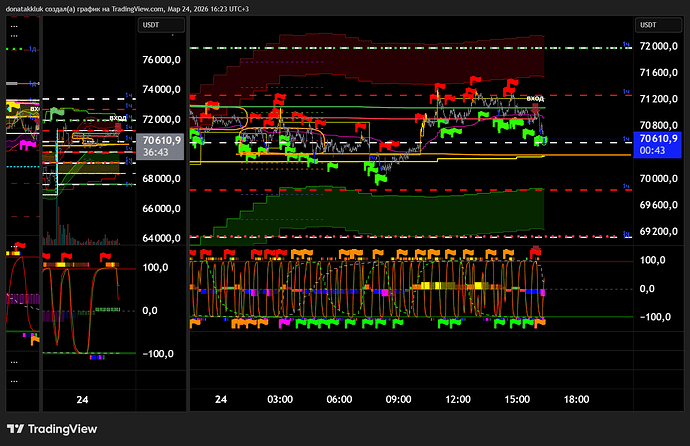690x446 pixels.
Task: Click the 03:00 time axis label
Action: [x=280, y=399]
